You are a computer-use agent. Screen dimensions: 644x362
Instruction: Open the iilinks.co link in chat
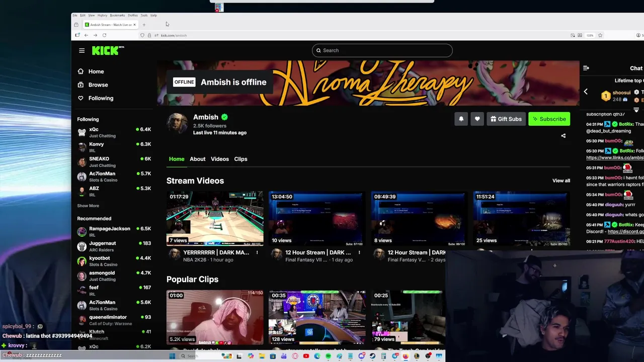pyautogui.click(x=615, y=157)
